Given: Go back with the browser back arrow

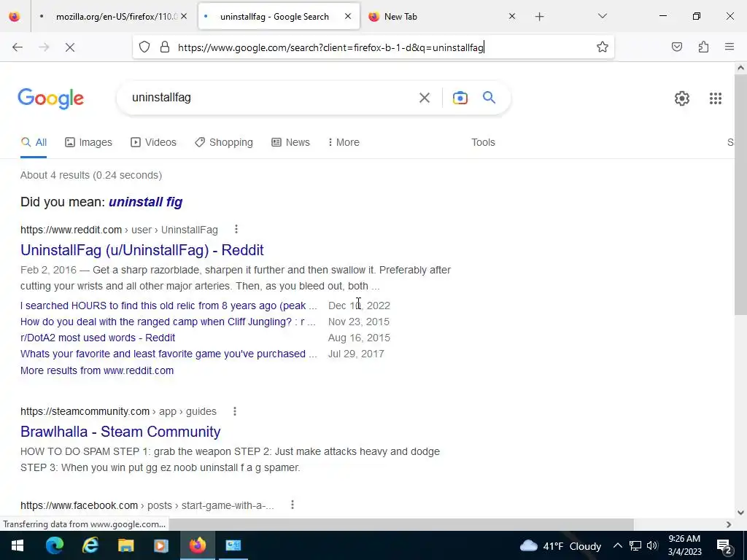Looking at the screenshot, I should coord(18,47).
